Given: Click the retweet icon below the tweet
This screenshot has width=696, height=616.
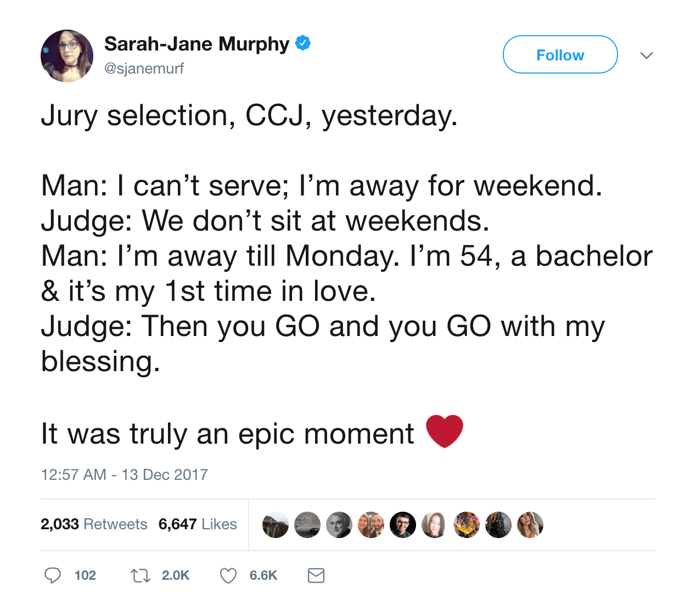Looking at the screenshot, I should point(139,575).
